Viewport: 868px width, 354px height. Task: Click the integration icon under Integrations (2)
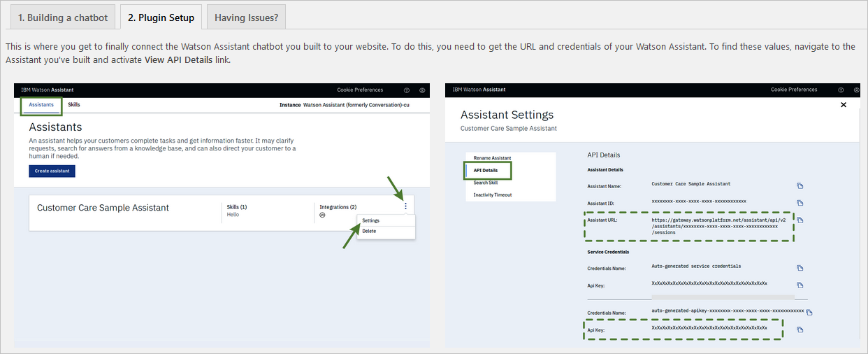(323, 215)
